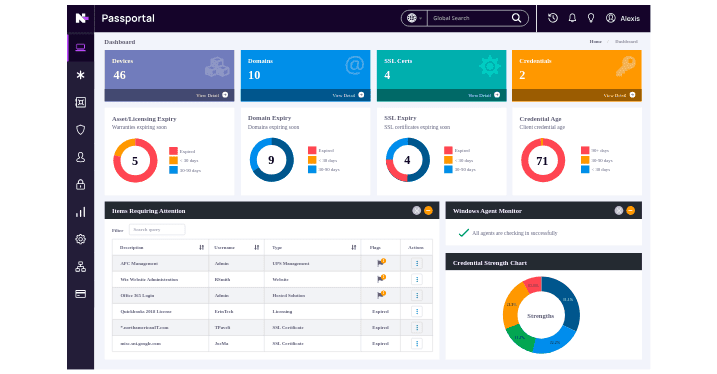Open the settings gear icon in sidebar
Viewport: 717px width, 374px height.
80,239
